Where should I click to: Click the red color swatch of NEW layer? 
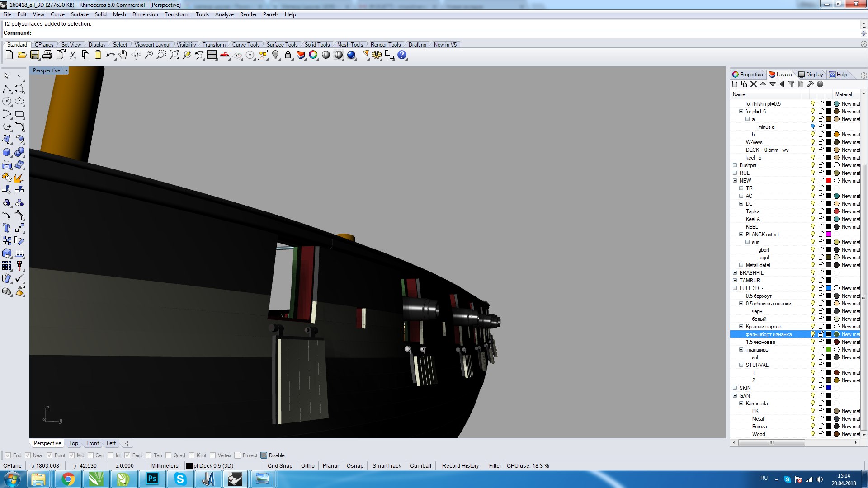(829, 181)
